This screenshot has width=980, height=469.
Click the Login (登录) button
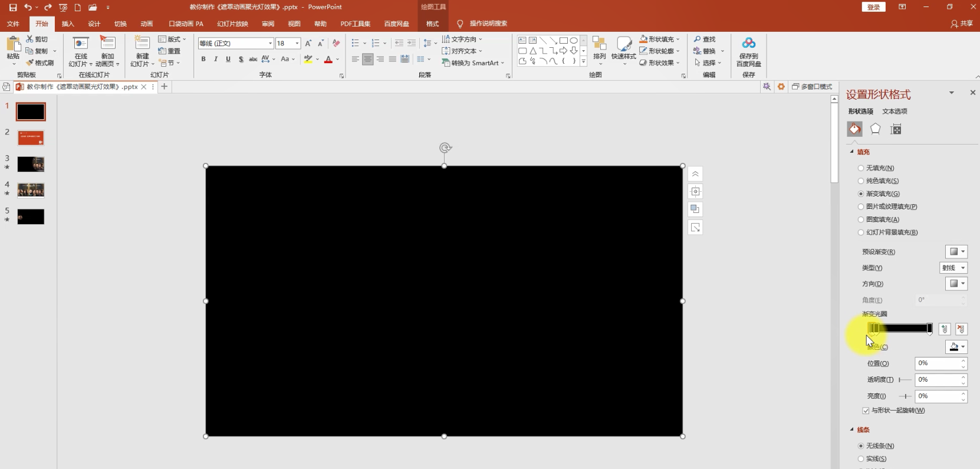click(x=874, y=7)
